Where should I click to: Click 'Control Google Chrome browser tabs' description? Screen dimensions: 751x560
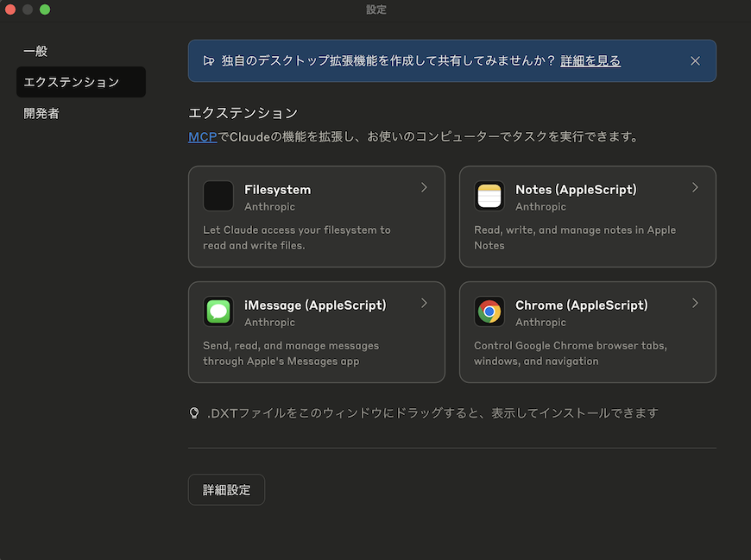point(570,353)
